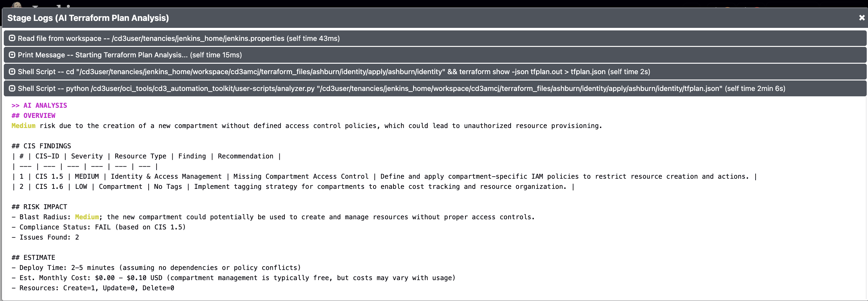
Task: Click the 'Deploy Time: 2-5 minutes' line
Action: click(x=156, y=267)
